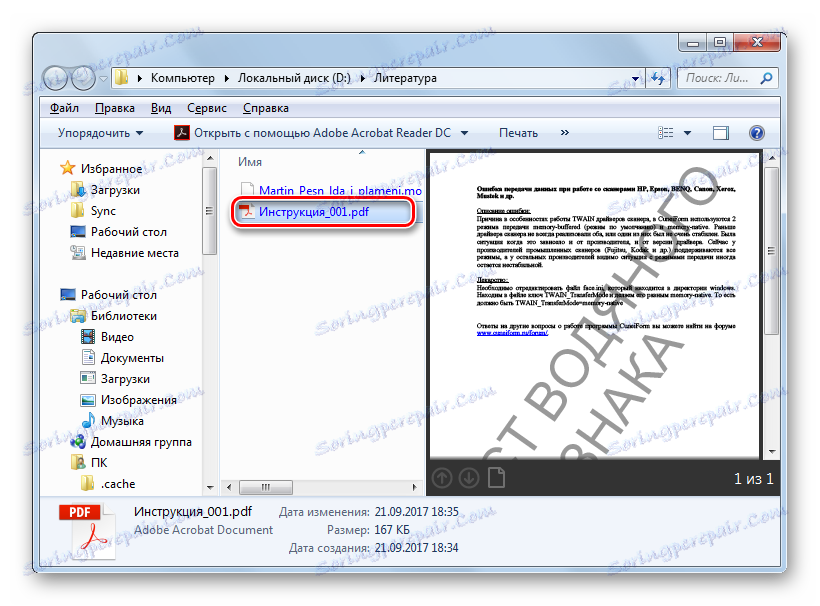Click Дата изменения value 21.09.2017 18:35

pos(416,512)
